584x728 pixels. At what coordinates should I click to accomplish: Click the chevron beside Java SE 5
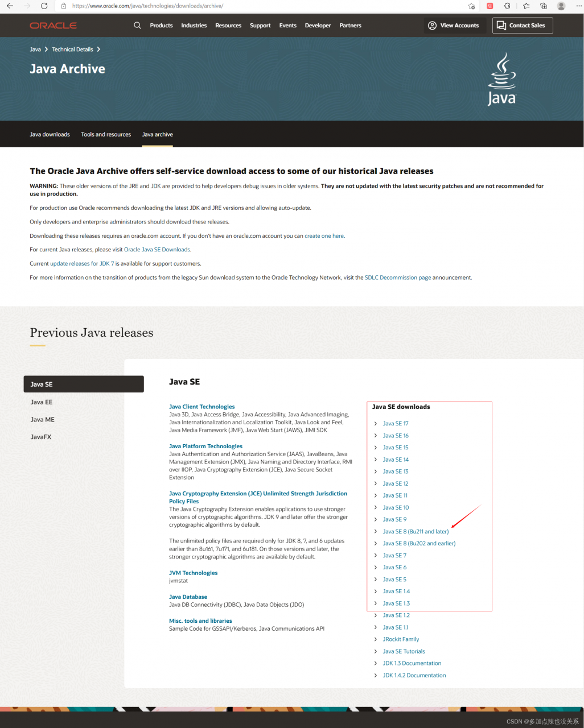point(376,580)
